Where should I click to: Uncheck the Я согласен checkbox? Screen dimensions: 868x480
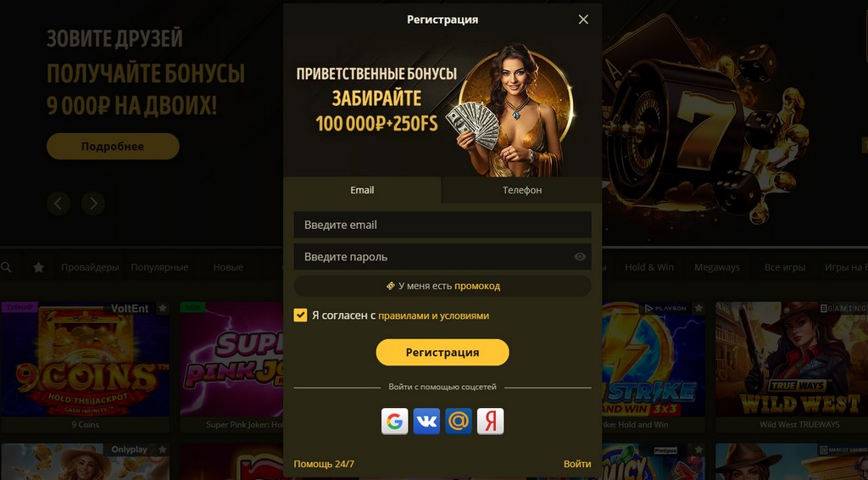click(300, 315)
